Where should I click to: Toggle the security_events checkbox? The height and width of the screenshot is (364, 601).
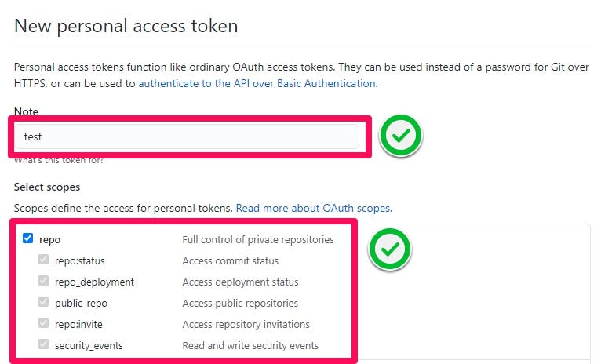44,344
